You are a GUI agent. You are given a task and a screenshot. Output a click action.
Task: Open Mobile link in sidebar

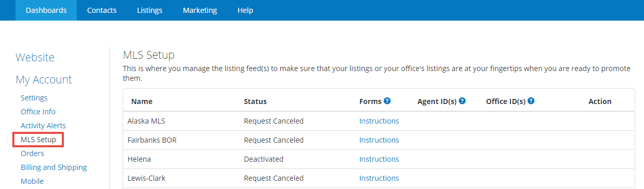[x=32, y=181]
